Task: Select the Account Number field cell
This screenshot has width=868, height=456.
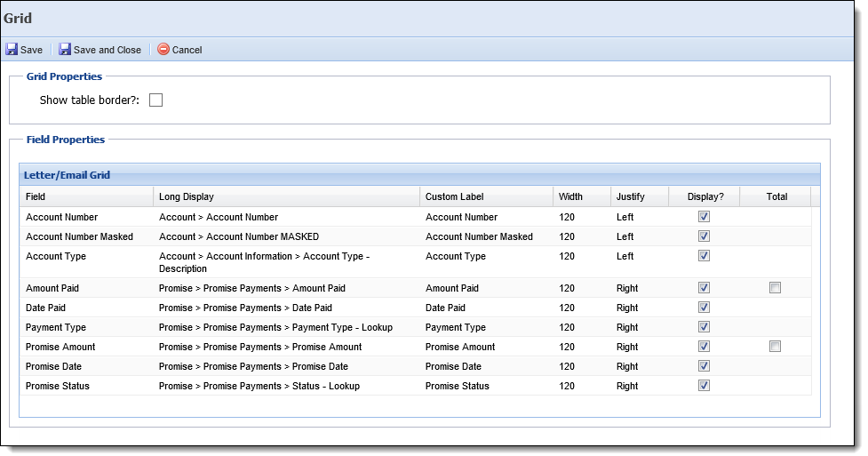Action: click(x=86, y=217)
